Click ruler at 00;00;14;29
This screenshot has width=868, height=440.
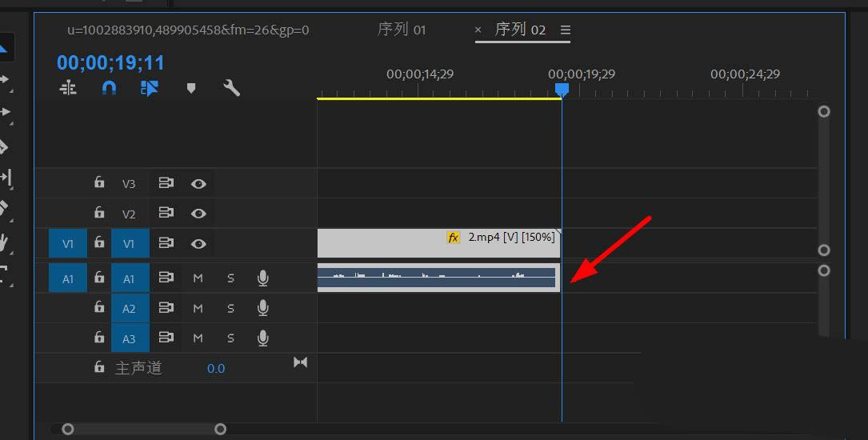[x=420, y=74]
